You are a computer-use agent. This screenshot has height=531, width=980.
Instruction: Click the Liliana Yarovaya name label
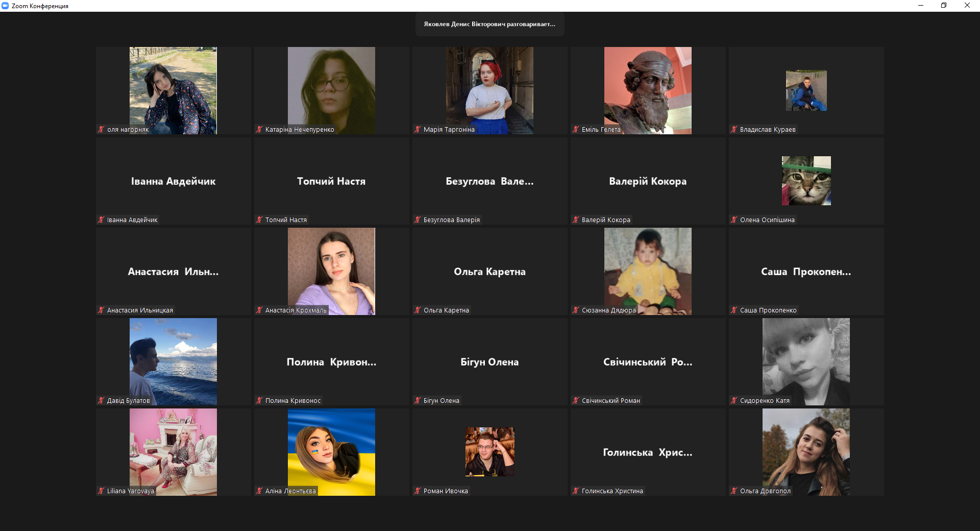[130, 491]
